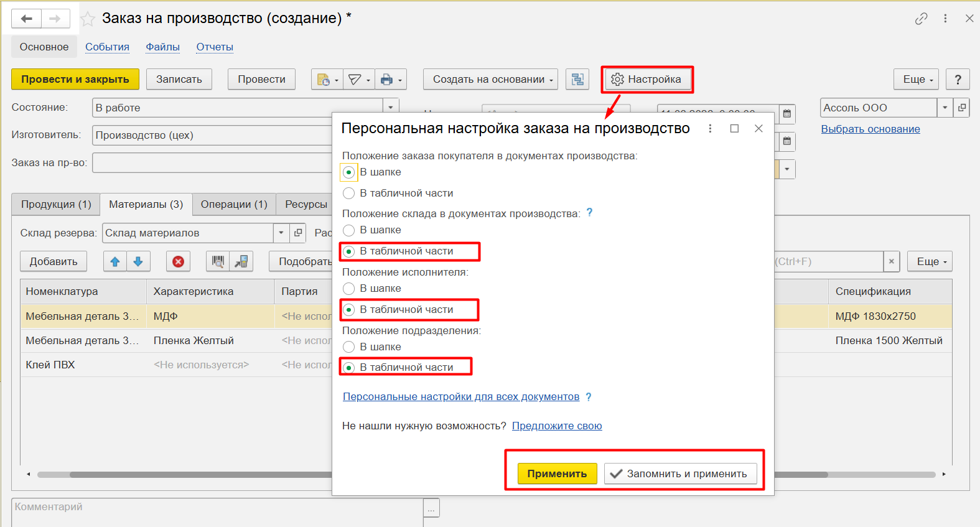Open help icon after Персональные настройки link
This screenshot has height=527, width=980.
(x=589, y=397)
